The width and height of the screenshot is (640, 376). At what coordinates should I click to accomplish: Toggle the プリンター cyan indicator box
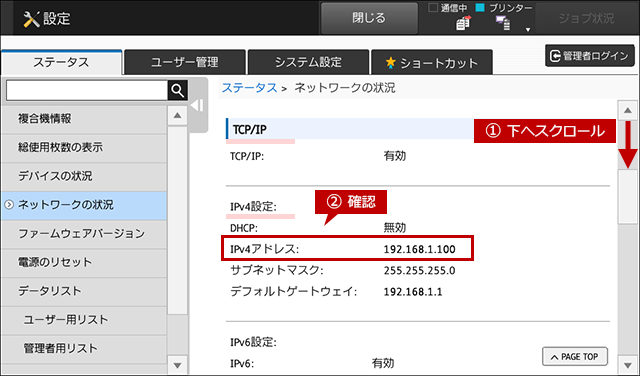click(x=480, y=7)
